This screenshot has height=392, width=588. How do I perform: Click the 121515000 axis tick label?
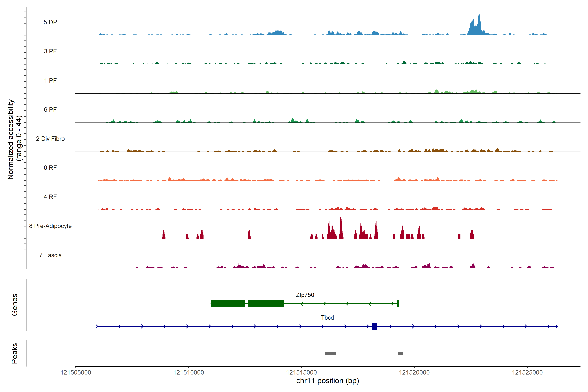[x=301, y=373]
